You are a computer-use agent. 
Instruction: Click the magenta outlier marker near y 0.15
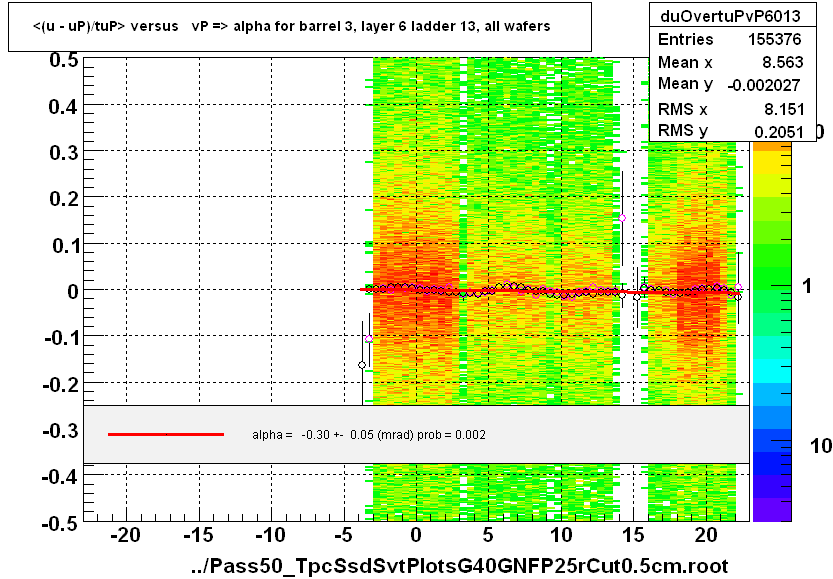[622, 218]
